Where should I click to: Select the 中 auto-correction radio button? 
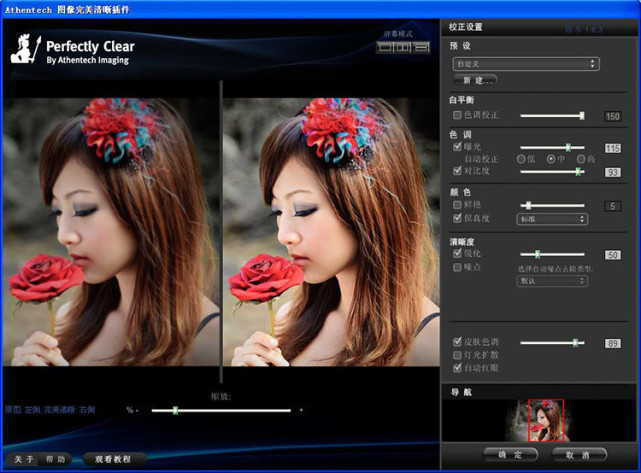[551, 159]
